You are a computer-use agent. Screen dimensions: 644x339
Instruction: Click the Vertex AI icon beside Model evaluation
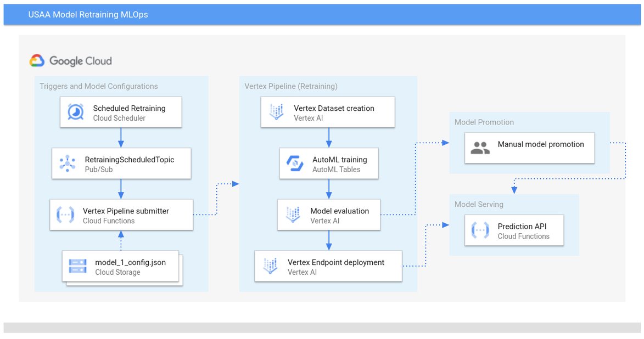tap(293, 214)
